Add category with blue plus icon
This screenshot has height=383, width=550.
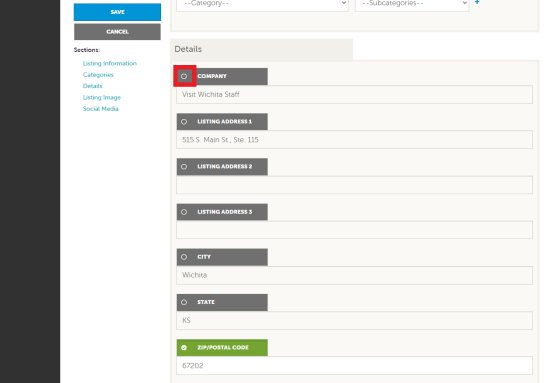[477, 2]
